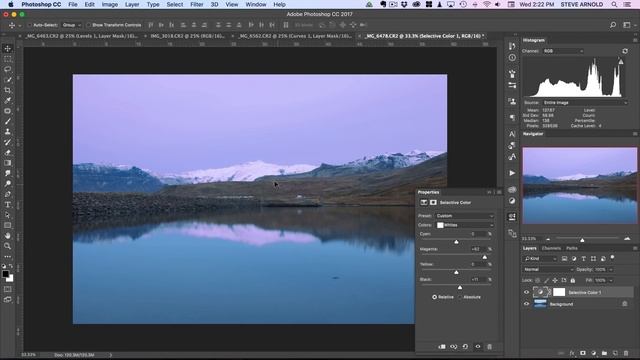Open the History panel icon
The width and height of the screenshot is (640, 360).
[512, 46]
